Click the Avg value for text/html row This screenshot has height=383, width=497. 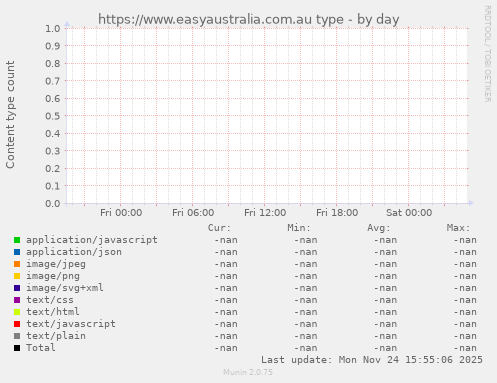pos(386,312)
